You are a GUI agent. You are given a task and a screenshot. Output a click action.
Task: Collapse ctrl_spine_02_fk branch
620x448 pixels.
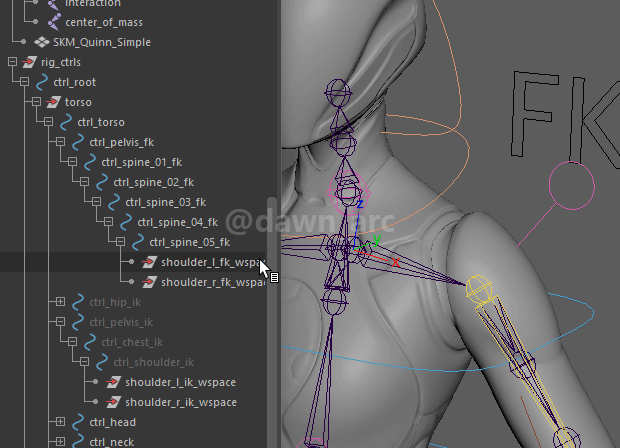click(84, 181)
